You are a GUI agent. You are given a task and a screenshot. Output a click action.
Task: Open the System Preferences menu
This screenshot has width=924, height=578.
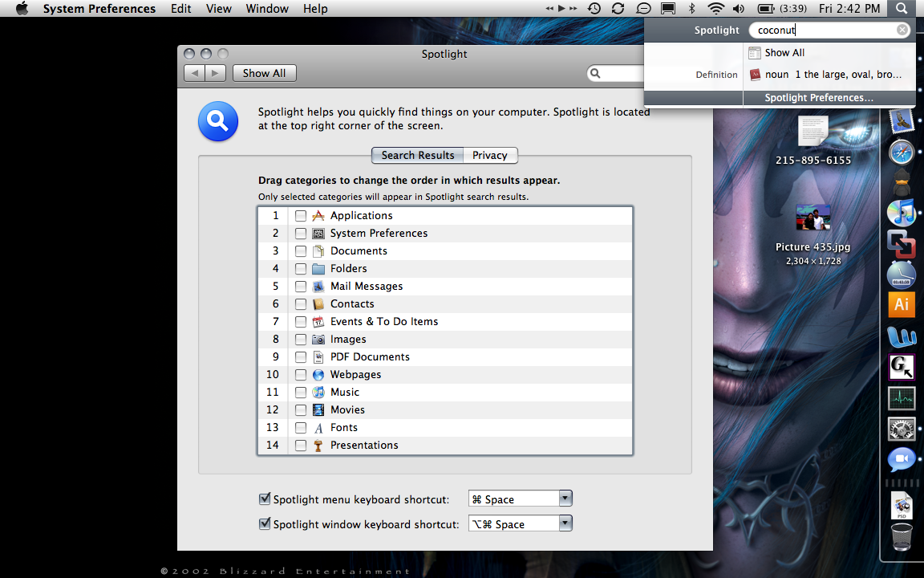coord(99,8)
